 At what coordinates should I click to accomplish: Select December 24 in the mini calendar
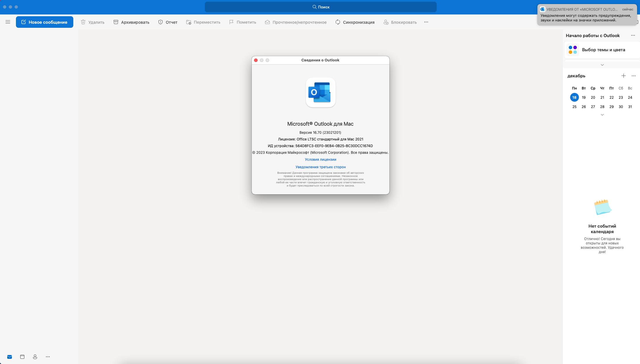[630, 98]
